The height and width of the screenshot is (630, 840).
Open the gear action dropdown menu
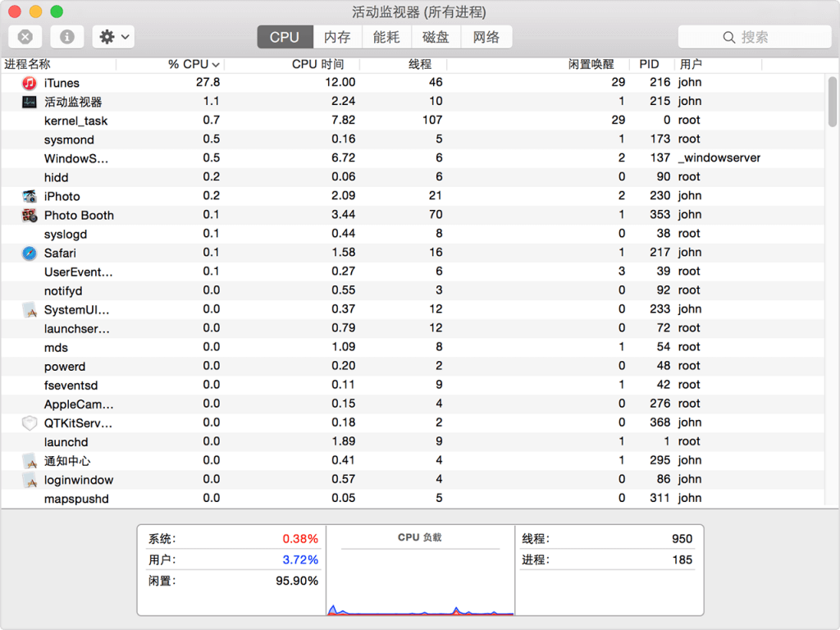pos(114,37)
